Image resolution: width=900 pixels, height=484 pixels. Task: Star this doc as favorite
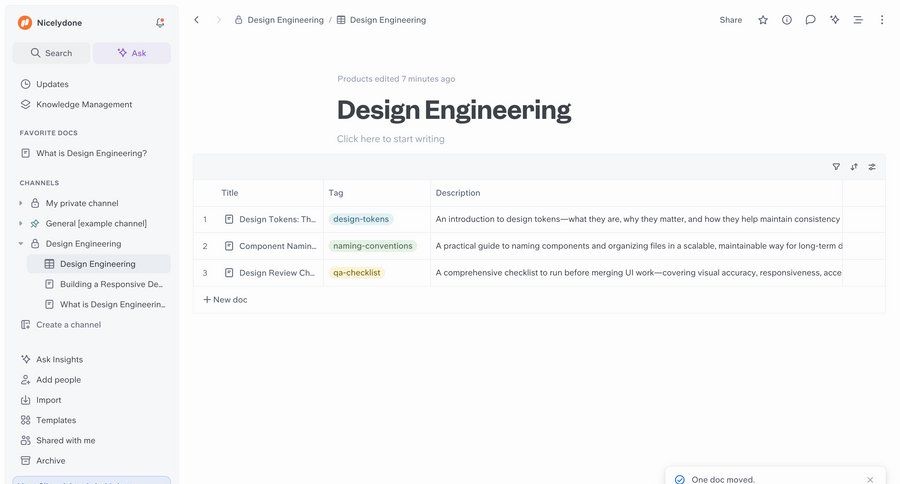763,20
